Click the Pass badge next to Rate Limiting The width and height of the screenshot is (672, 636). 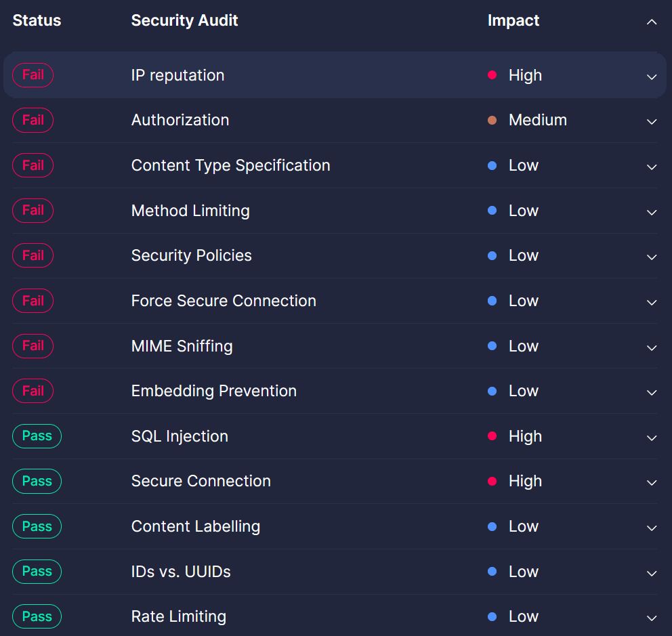tap(37, 616)
